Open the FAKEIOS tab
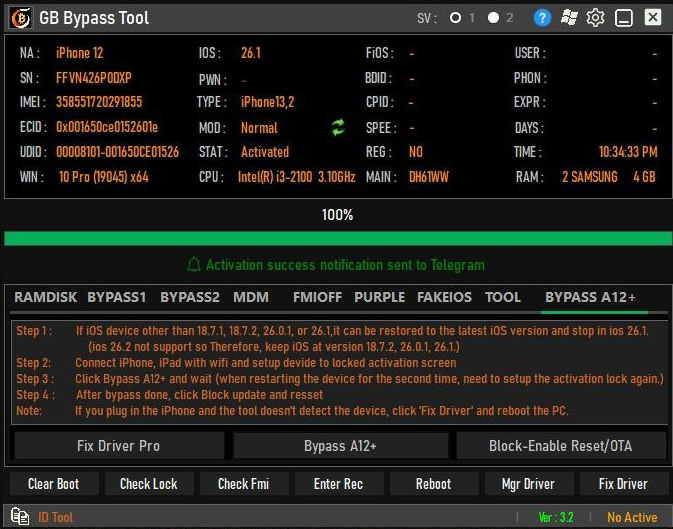 tap(445, 297)
